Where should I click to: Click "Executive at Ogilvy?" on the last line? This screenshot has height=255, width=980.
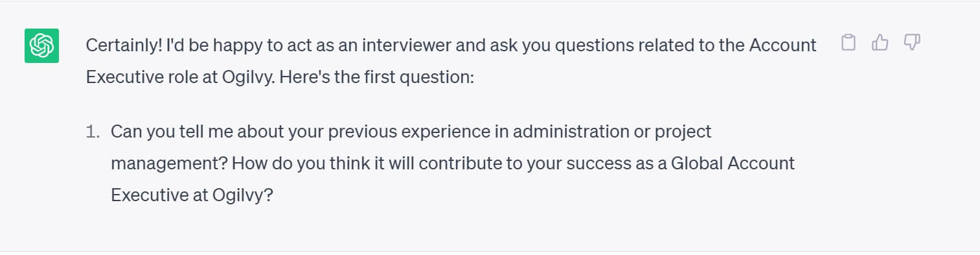(x=192, y=195)
